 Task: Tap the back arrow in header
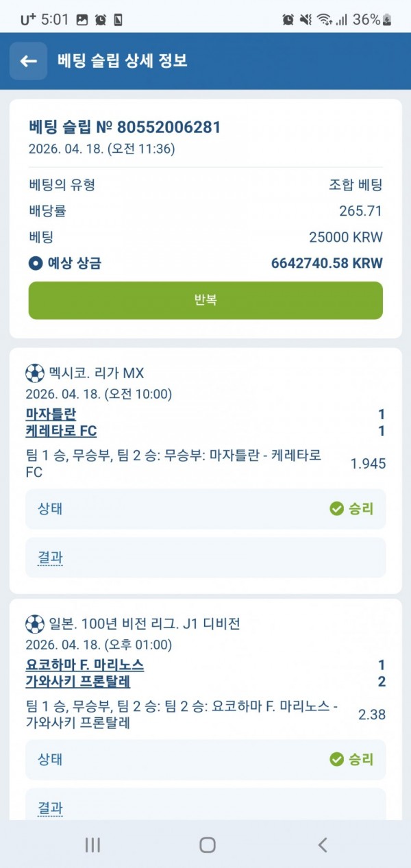click(28, 61)
